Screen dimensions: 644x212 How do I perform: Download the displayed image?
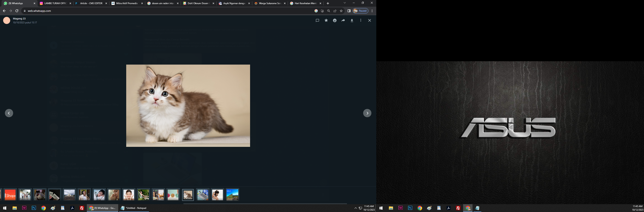coord(352,21)
